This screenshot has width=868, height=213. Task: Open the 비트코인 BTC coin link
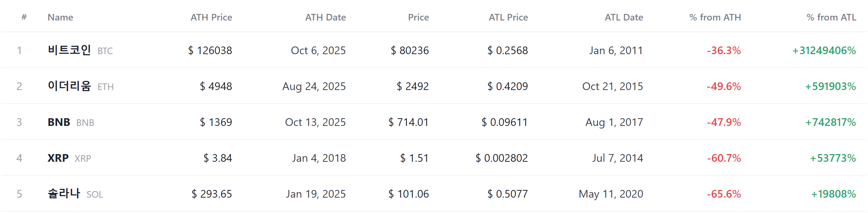click(x=80, y=50)
